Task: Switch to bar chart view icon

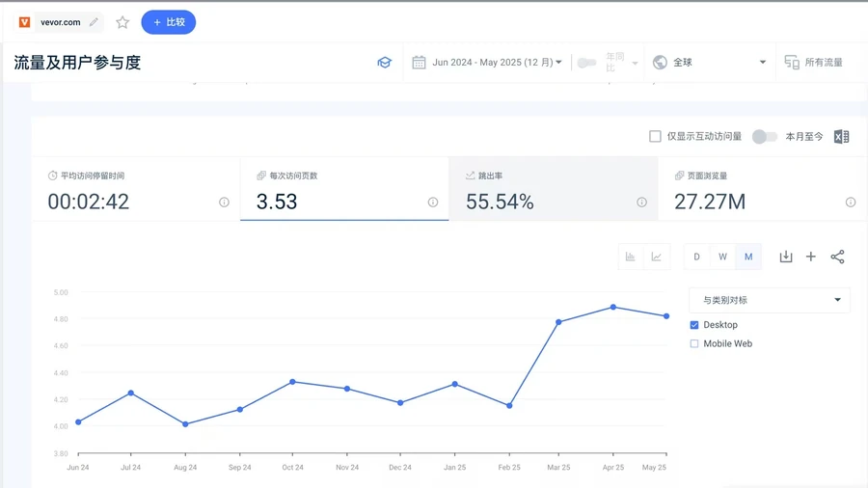Action: tap(631, 257)
